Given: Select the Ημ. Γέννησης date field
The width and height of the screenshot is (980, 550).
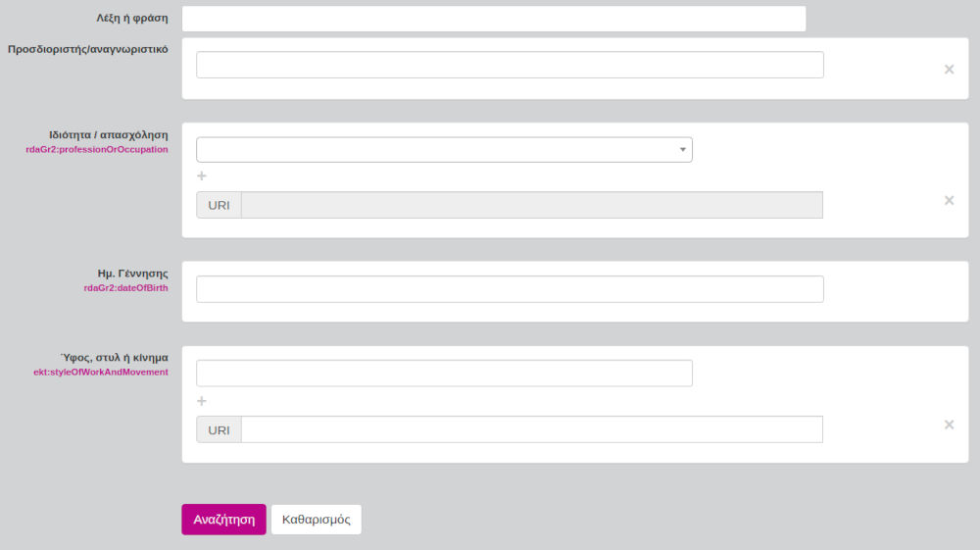Looking at the screenshot, I should coord(510,289).
